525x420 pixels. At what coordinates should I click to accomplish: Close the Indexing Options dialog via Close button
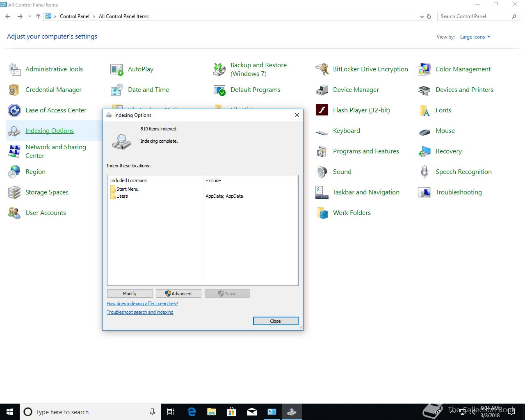[x=275, y=321]
